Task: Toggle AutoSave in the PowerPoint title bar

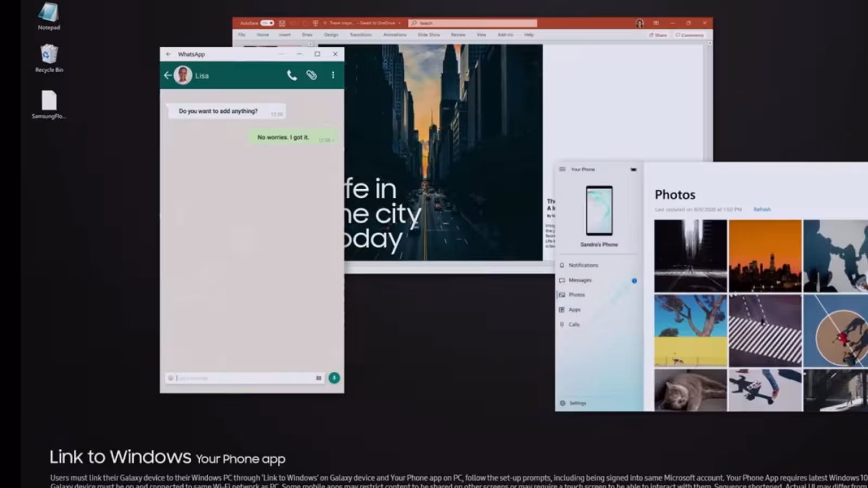Action: tap(267, 23)
